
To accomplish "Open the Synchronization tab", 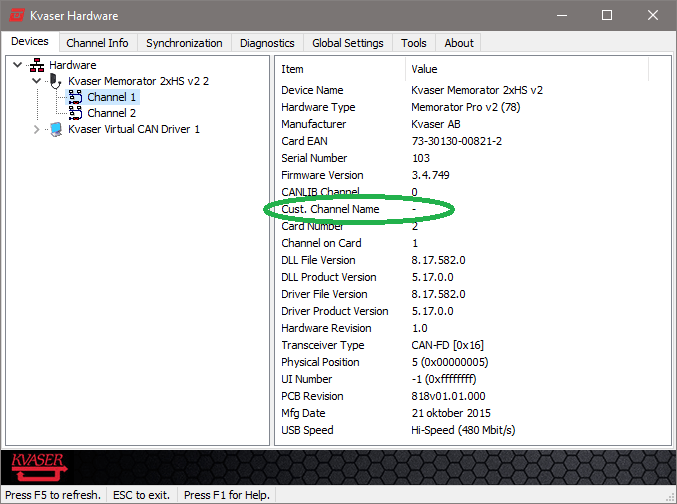I will [x=184, y=43].
